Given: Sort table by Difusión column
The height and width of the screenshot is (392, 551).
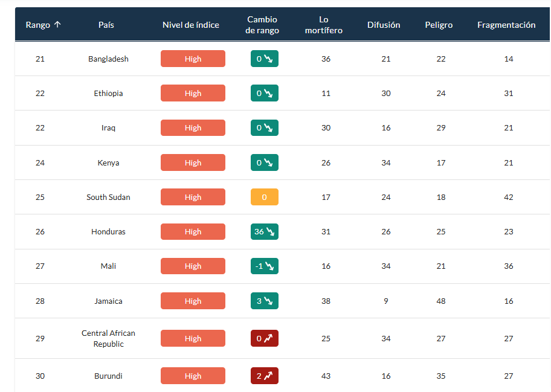Looking at the screenshot, I should pyautogui.click(x=384, y=25).
